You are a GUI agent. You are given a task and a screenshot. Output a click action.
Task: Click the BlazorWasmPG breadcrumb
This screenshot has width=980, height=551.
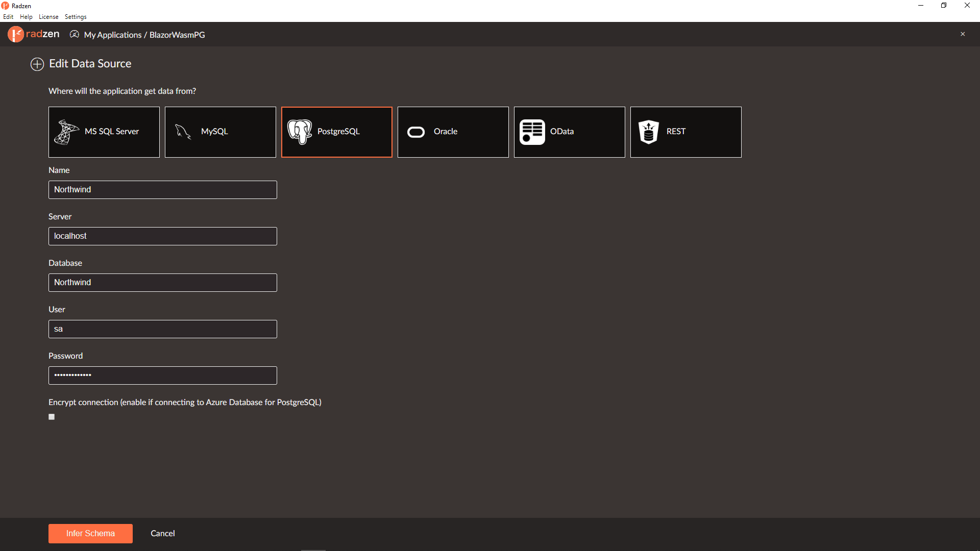click(177, 35)
